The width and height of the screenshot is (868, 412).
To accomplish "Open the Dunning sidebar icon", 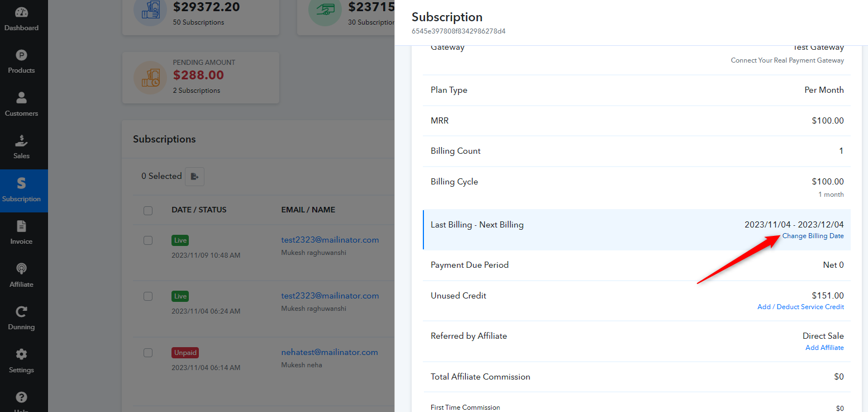I will coord(21,312).
